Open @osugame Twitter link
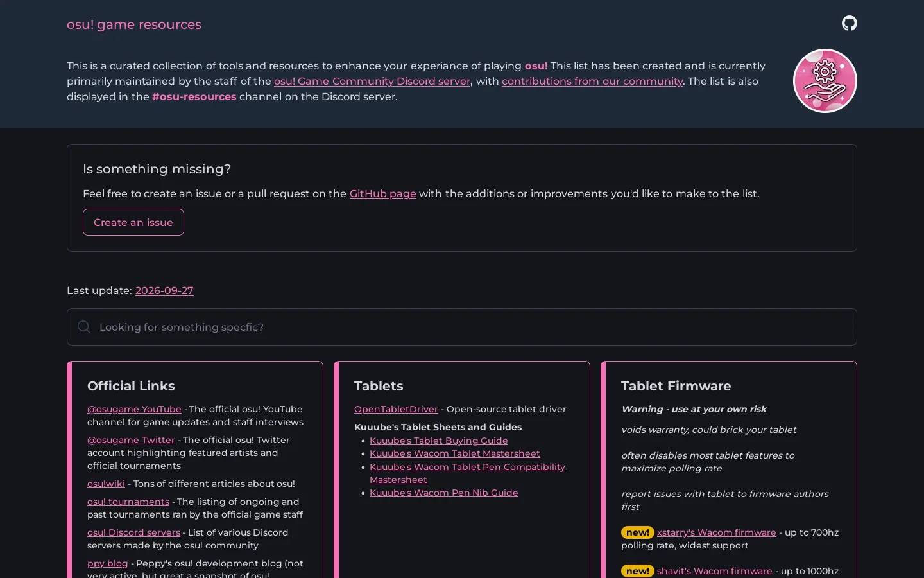The image size is (924, 578). pos(131,440)
